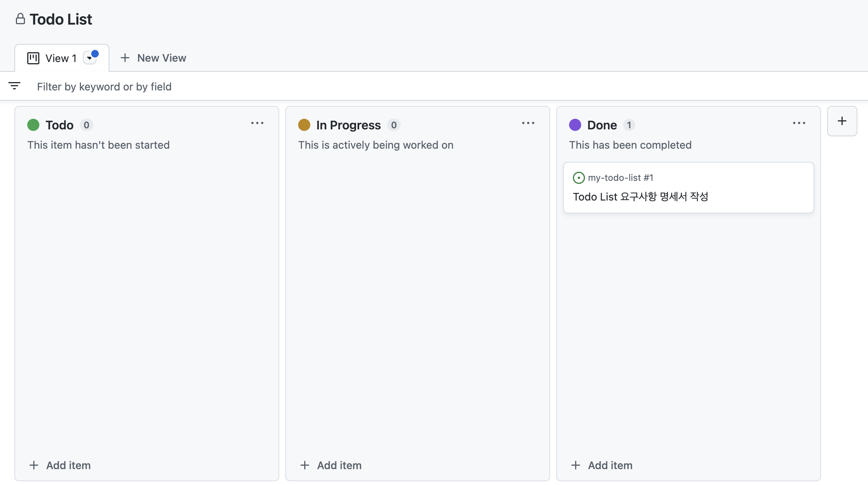868x485 pixels.
Task: Click 'This item hasn't been started' description
Action: [98, 145]
